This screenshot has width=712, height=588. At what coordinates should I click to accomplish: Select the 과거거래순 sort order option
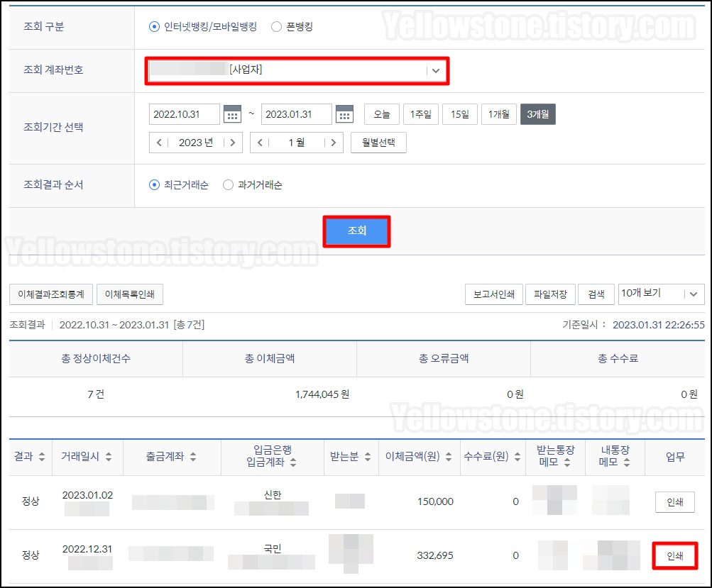[227, 186]
